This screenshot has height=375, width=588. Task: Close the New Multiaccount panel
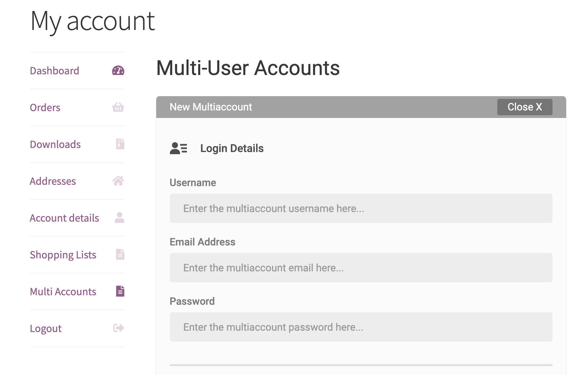(525, 107)
